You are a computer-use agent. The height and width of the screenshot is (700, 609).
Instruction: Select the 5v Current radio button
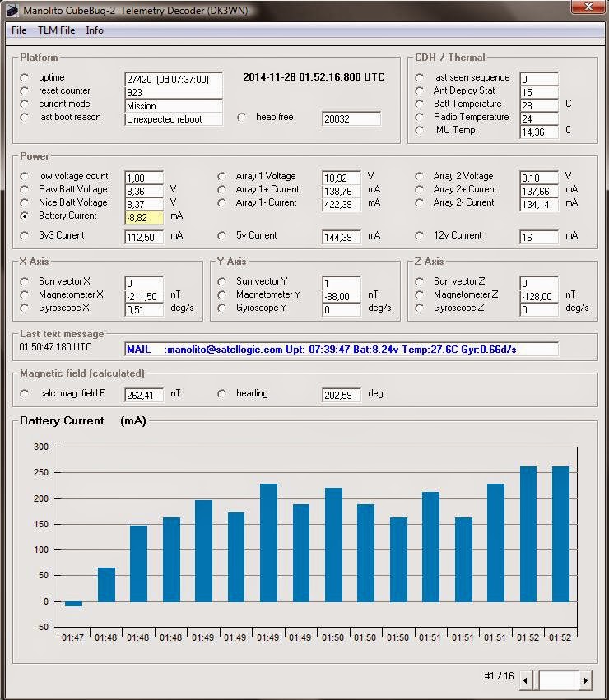point(221,236)
